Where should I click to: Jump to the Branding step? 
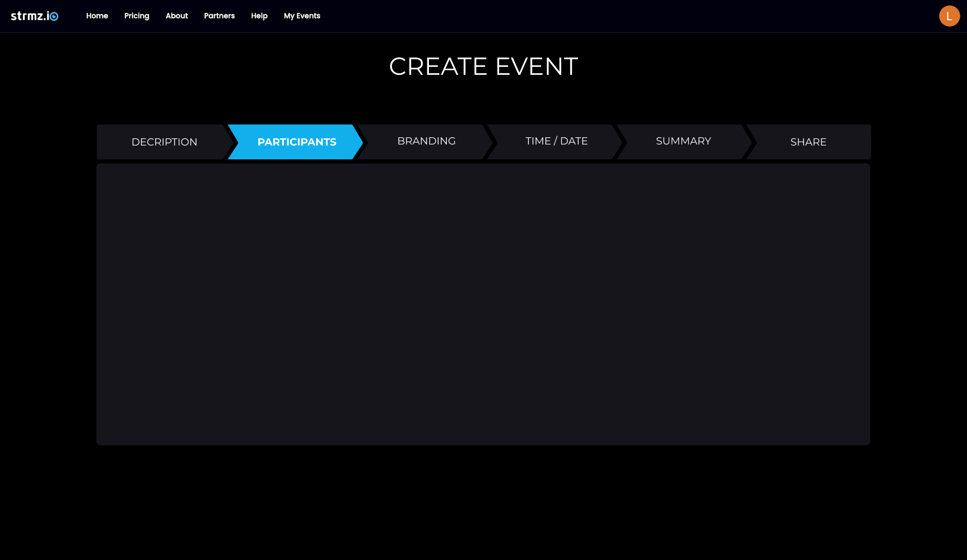click(426, 141)
